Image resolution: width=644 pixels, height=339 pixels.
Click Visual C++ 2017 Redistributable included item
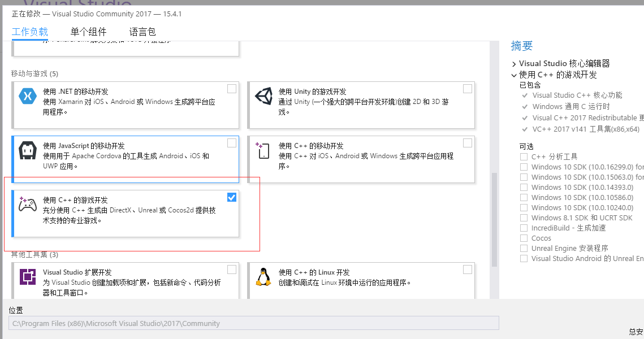tap(588, 118)
